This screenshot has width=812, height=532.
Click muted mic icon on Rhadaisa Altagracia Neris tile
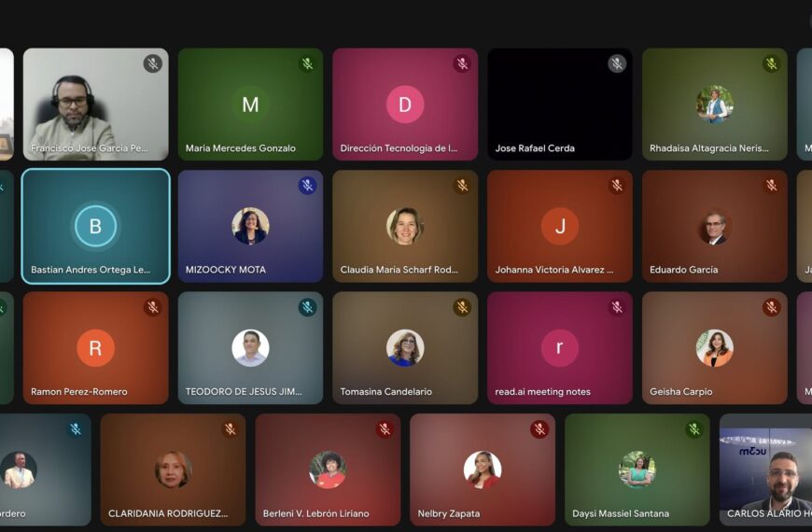click(x=772, y=63)
